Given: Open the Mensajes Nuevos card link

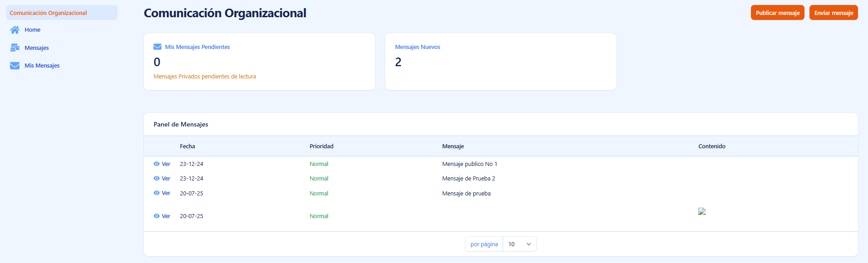Looking at the screenshot, I should pos(417,47).
